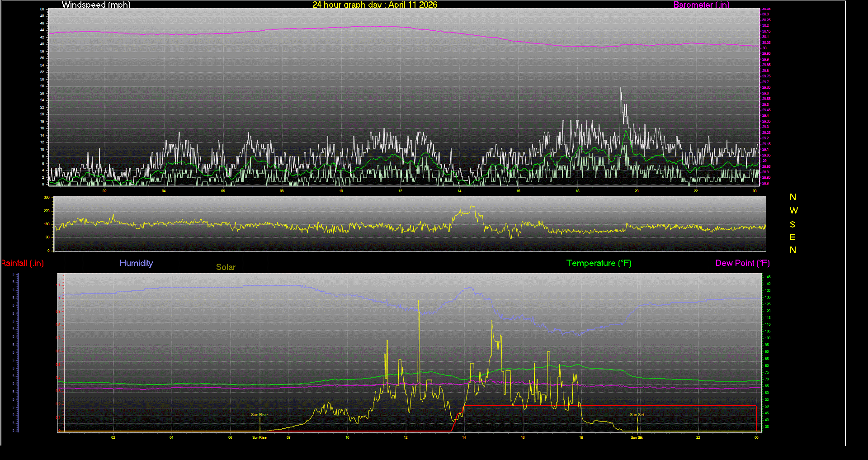Click the "Barometer (.in)" axis label
This screenshot has height=460, width=868.
(x=701, y=5)
